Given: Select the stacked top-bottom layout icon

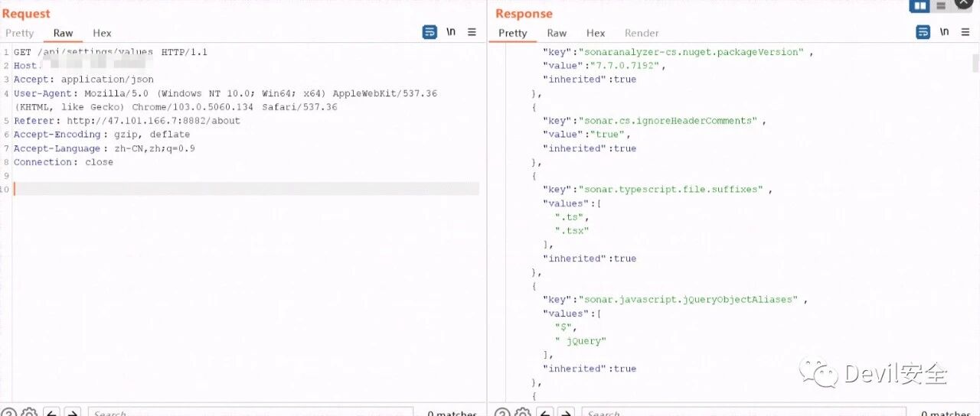Looking at the screenshot, I should (941, 6).
